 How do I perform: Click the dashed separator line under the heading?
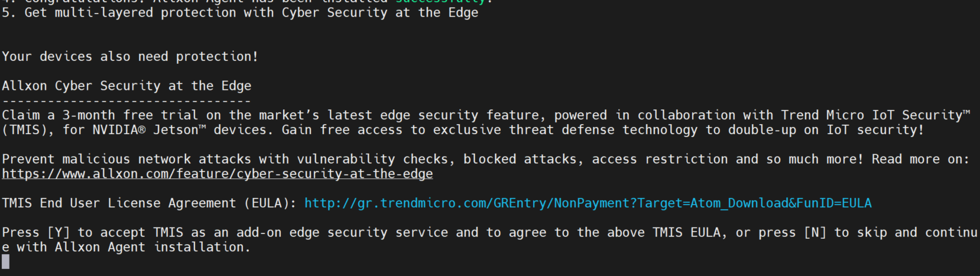pyautogui.click(x=126, y=101)
